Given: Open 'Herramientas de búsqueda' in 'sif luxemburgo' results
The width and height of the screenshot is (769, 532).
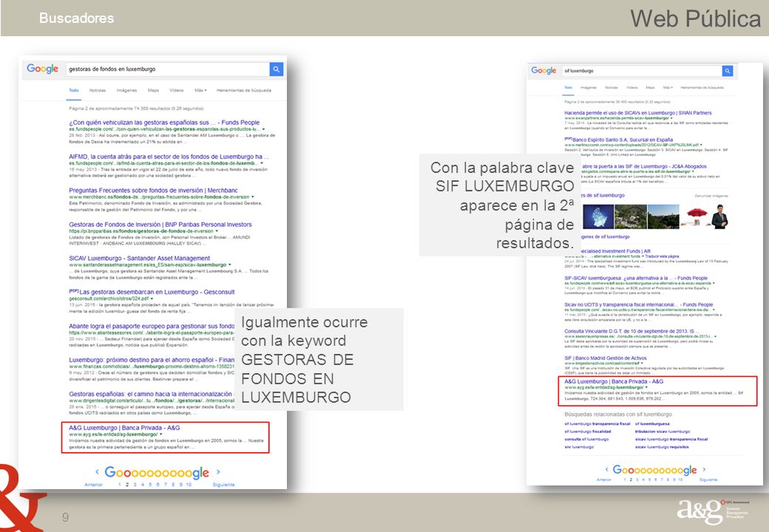Looking at the screenshot, I should (x=702, y=88).
